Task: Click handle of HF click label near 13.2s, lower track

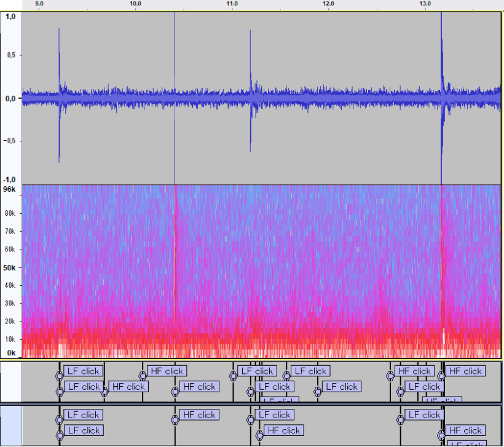Action: coord(441,435)
